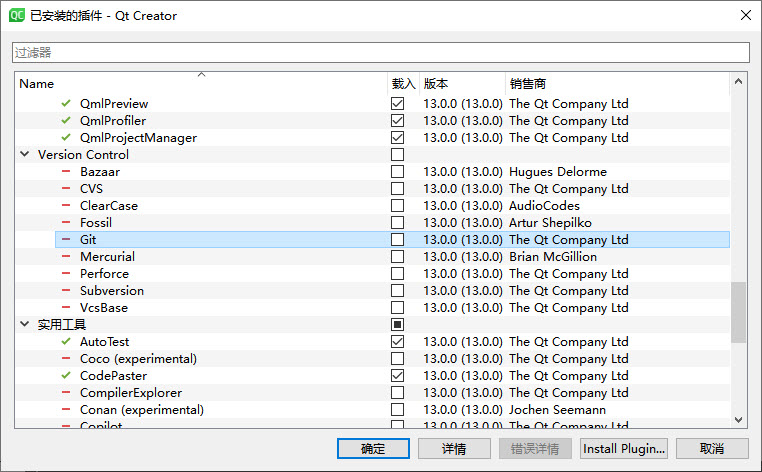Click vendor text 'Brian McGillion'
Image resolution: width=762 pixels, height=472 pixels.
pos(553,257)
